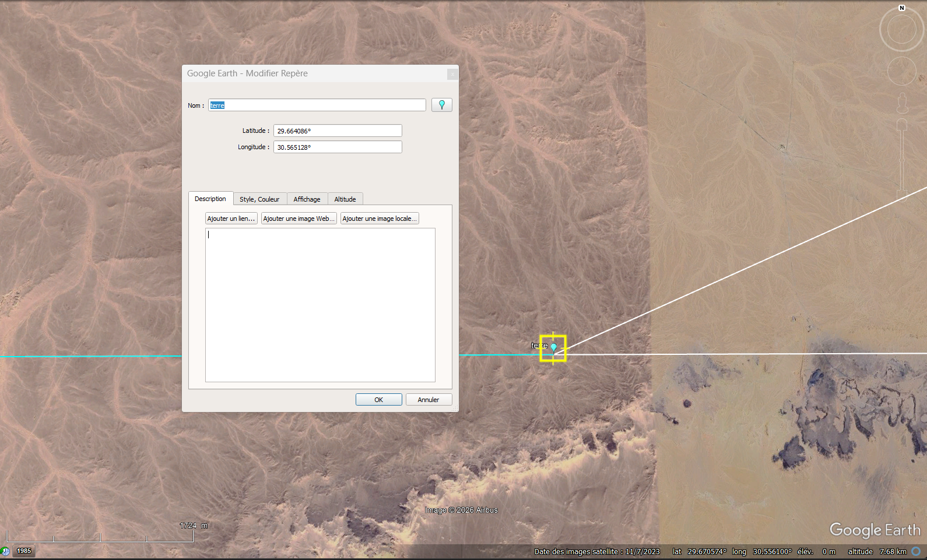Open historical imagery clock icon

[x=5, y=551]
